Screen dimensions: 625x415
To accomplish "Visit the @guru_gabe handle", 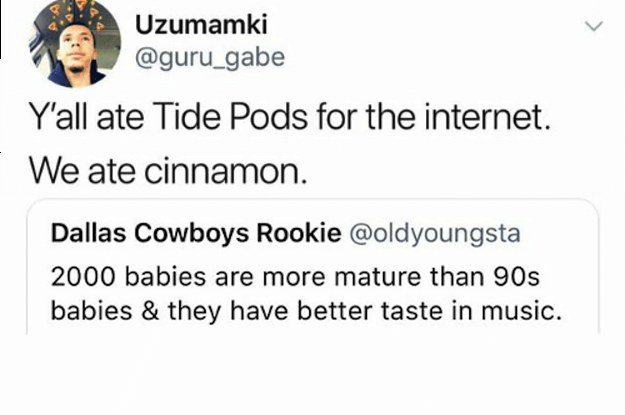I will coord(210,57).
